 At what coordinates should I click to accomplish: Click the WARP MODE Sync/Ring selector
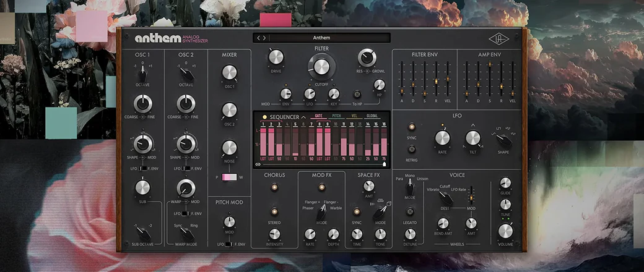click(x=187, y=234)
